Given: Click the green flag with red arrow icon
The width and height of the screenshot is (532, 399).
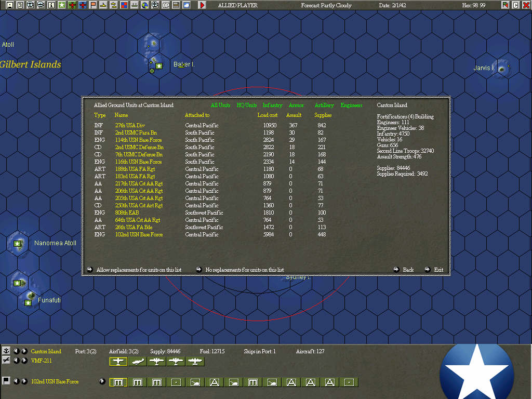Looking at the screenshot, I should pos(505,5).
